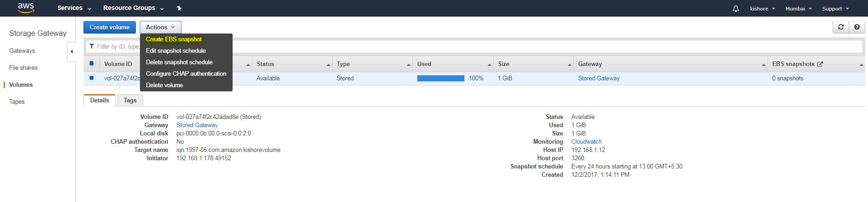The image size is (868, 202).
Task: Open the Mumbai region selector
Action: coord(798,9)
